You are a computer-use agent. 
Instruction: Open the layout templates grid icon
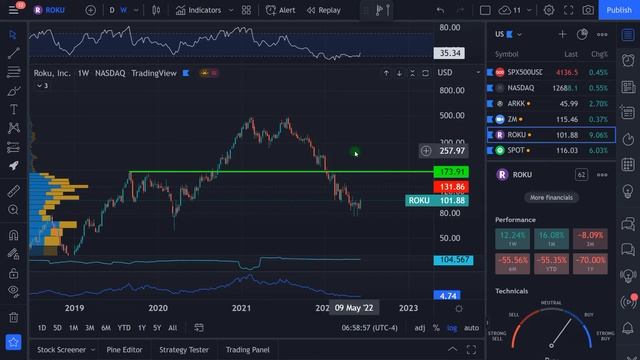coord(246,10)
